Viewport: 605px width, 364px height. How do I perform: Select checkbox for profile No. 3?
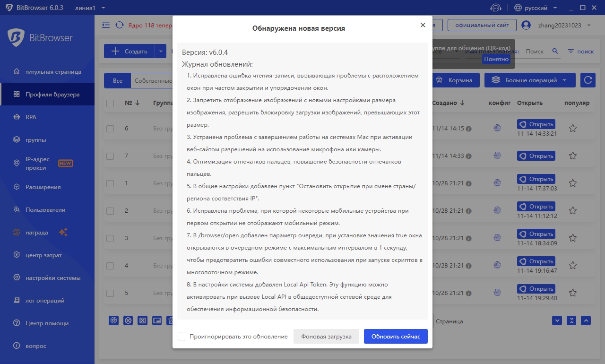click(110, 238)
